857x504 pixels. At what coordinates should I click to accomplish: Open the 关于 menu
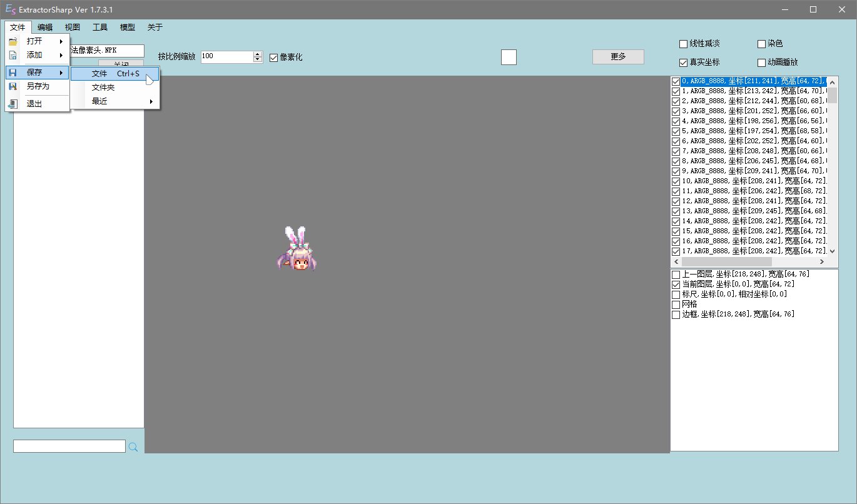coord(155,27)
